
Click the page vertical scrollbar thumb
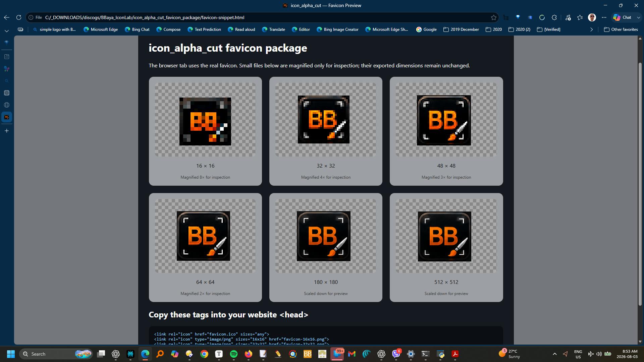point(640,184)
